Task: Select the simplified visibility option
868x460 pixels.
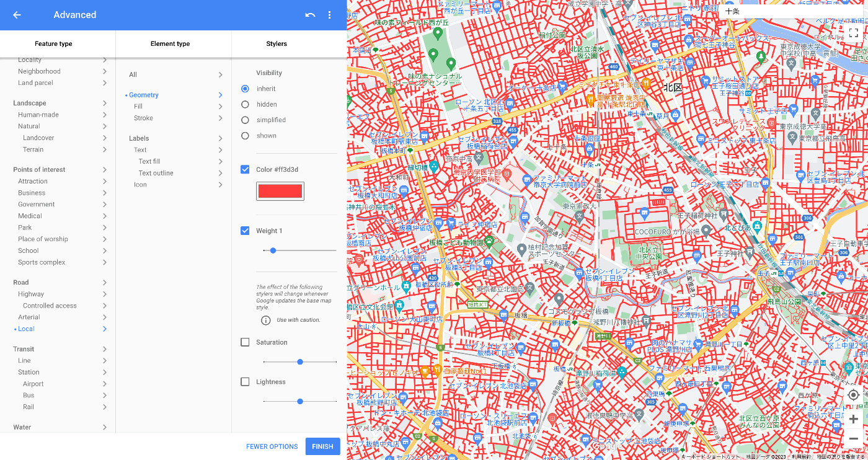Action: [246, 120]
